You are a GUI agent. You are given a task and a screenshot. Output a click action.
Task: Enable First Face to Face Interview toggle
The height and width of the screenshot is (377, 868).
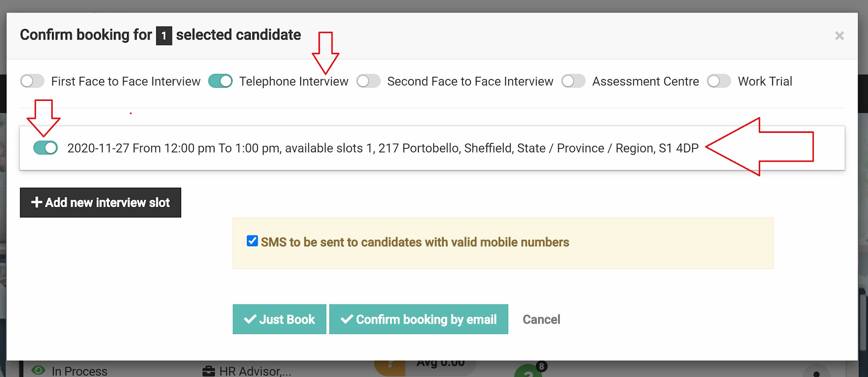[x=32, y=81]
